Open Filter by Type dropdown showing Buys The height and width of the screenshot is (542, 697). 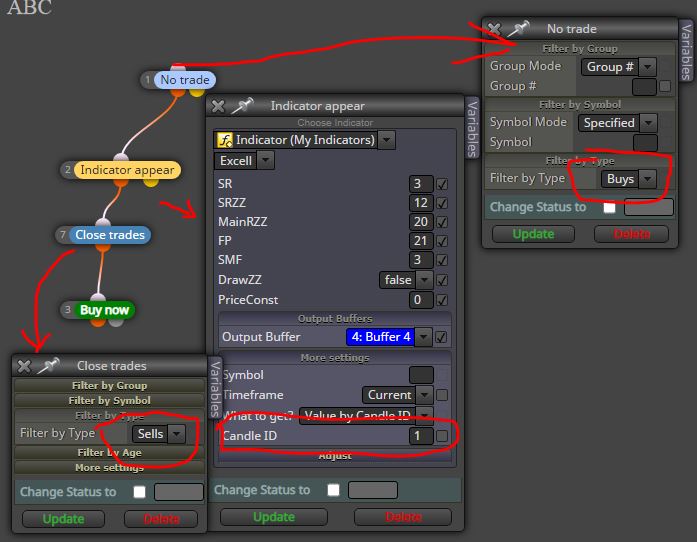648,179
